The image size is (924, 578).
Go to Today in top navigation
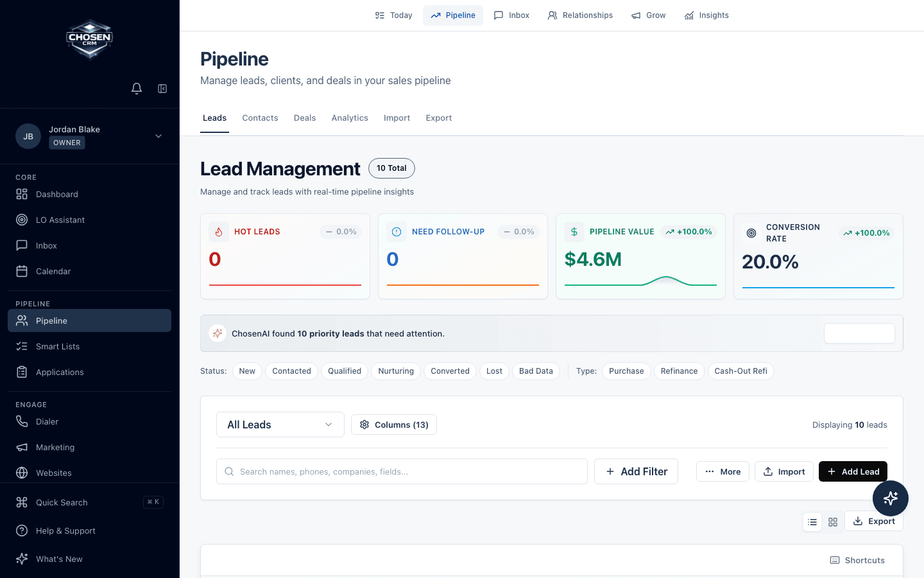click(393, 15)
